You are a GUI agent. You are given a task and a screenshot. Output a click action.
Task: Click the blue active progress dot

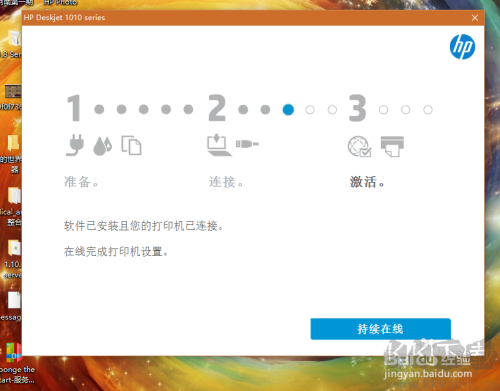click(288, 110)
